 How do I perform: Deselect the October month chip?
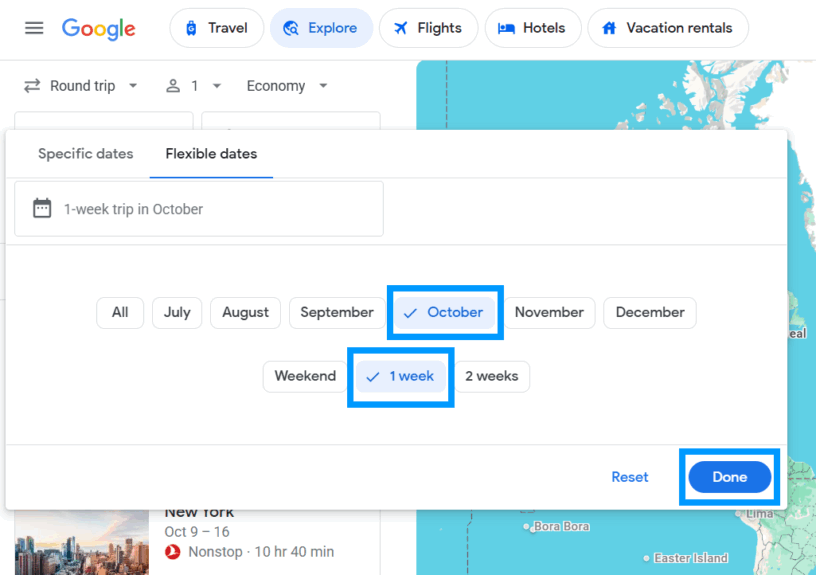click(x=444, y=312)
